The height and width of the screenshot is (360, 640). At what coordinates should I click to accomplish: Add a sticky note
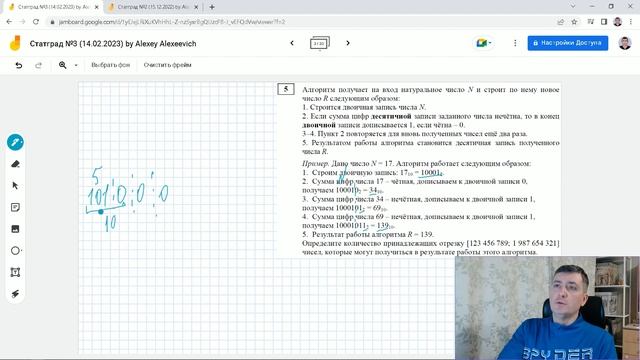15,207
